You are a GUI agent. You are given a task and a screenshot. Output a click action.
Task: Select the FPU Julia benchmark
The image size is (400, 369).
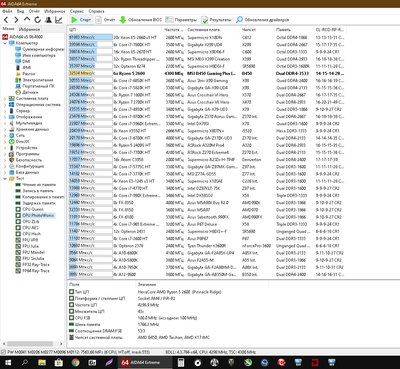(x=27, y=246)
